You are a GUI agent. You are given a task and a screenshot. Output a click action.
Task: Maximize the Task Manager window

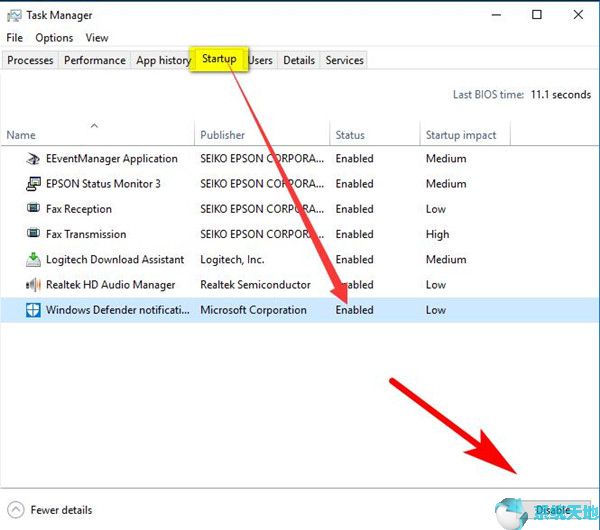[537, 15]
